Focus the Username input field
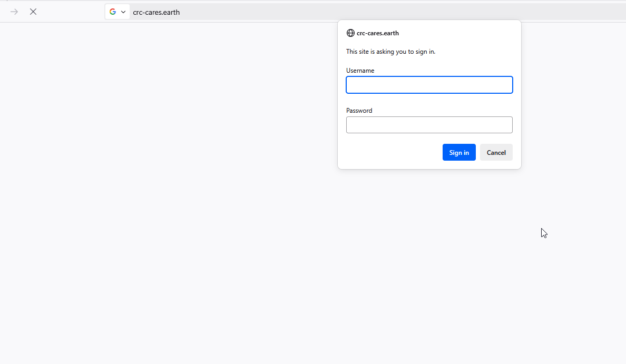Image resolution: width=626 pixels, height=364 pixels. [429, 85]
